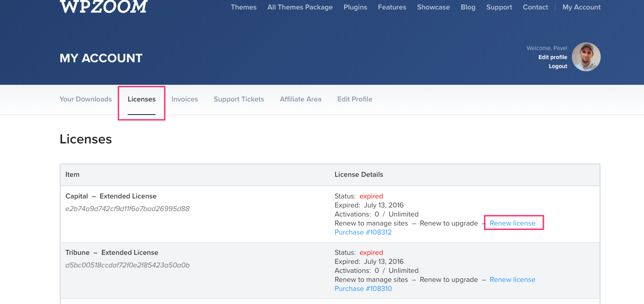Viewport: 644px width, 304px height.
Task: Open the Themes menu item
Action: 244,7
